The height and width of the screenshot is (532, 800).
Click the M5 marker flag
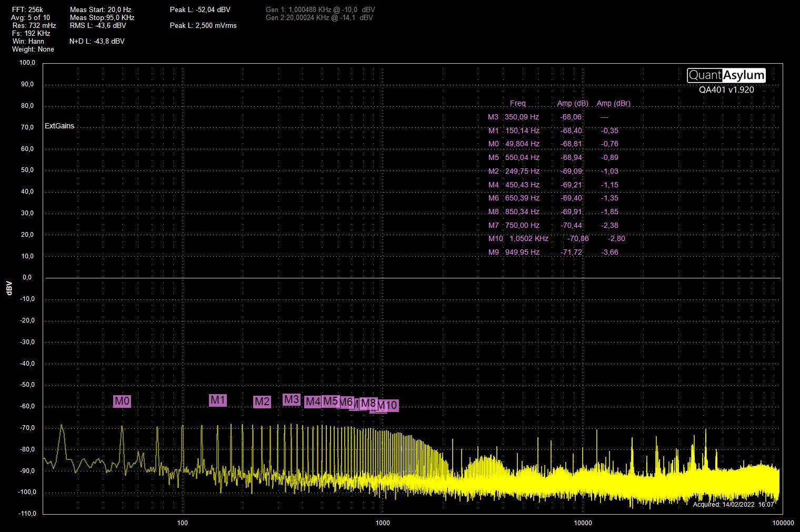[x=330, y=401]
